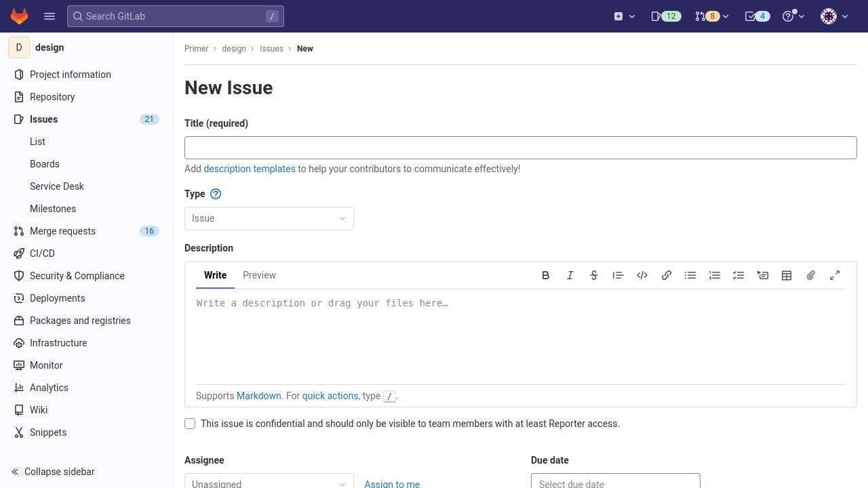The width and height of the screenshot is (868, 488).
Task: Switch to the Write tab
Action: click(x=215, y=275)
